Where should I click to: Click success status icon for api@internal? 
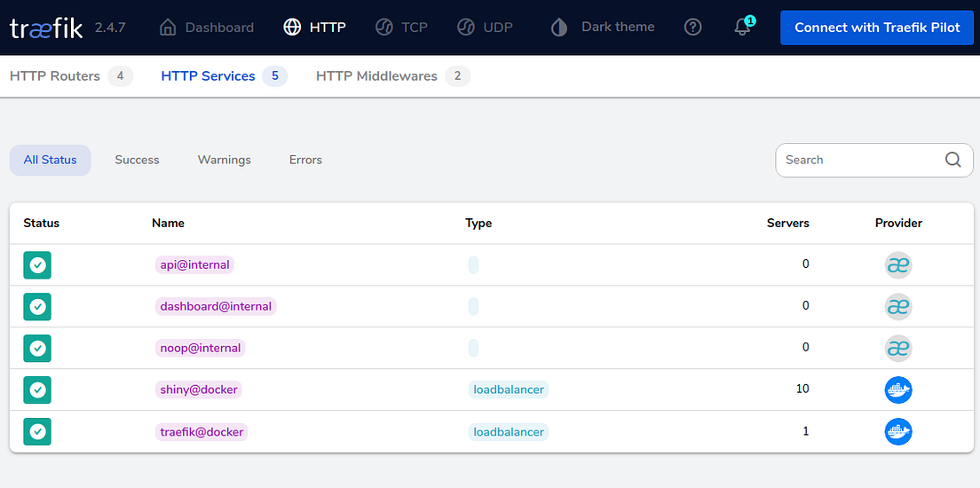click(37, 265)
